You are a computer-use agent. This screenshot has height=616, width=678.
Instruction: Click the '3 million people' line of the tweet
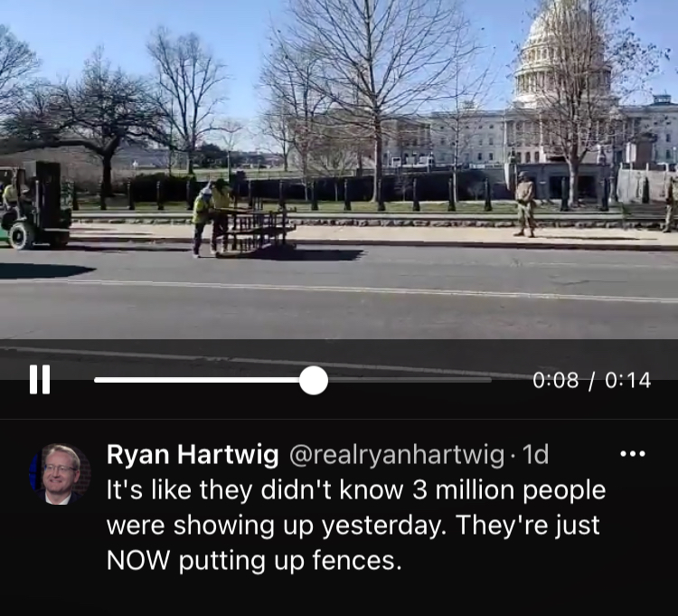[x=356, y=490]
